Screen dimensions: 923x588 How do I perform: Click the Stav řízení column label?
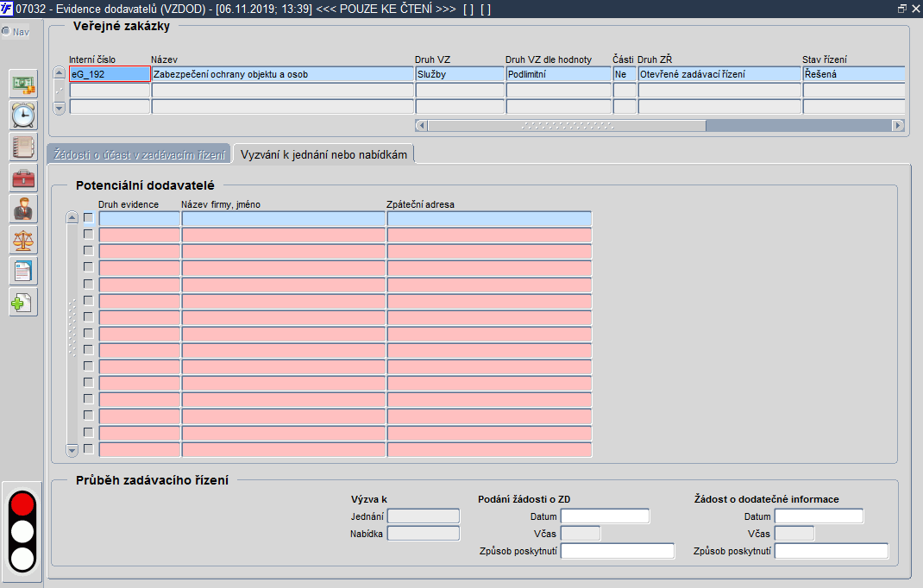click(825, 59)
